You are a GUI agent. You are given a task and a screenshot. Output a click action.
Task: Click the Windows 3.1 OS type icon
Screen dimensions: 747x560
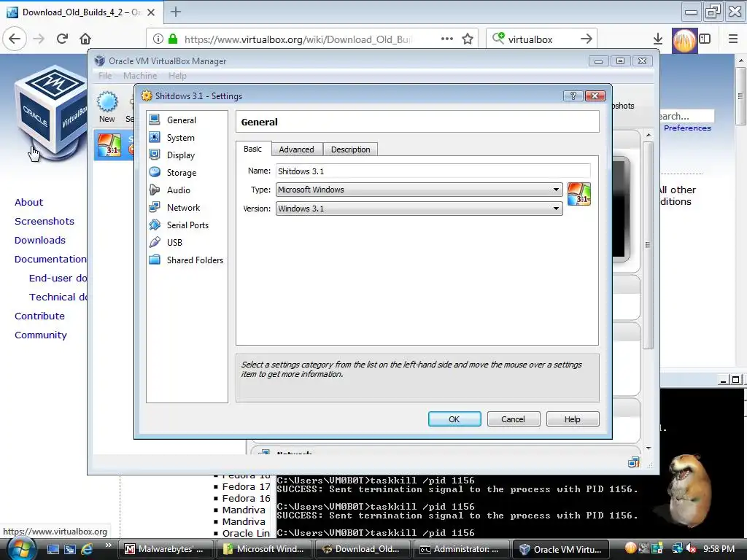pos(579,194)
